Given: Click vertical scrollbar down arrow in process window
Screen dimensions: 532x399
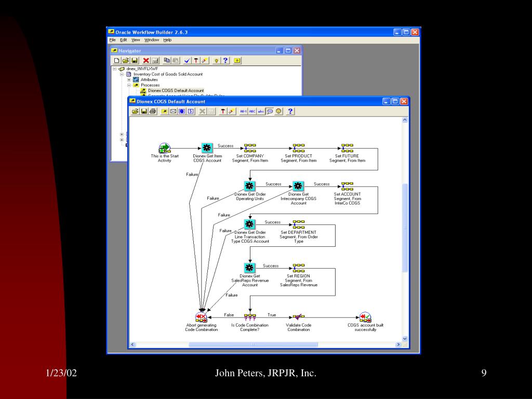Looking at the screenshot, I should click(405, 339).
